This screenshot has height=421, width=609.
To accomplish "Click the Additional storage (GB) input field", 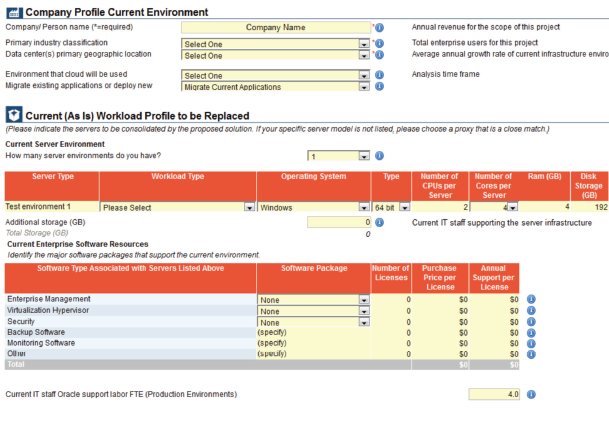I will 339,222.
